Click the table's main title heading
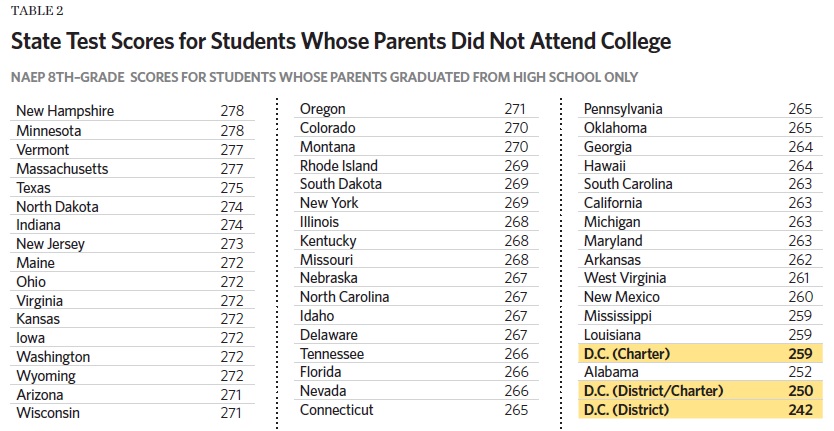 pyautogui.click(x=340, y=42)
